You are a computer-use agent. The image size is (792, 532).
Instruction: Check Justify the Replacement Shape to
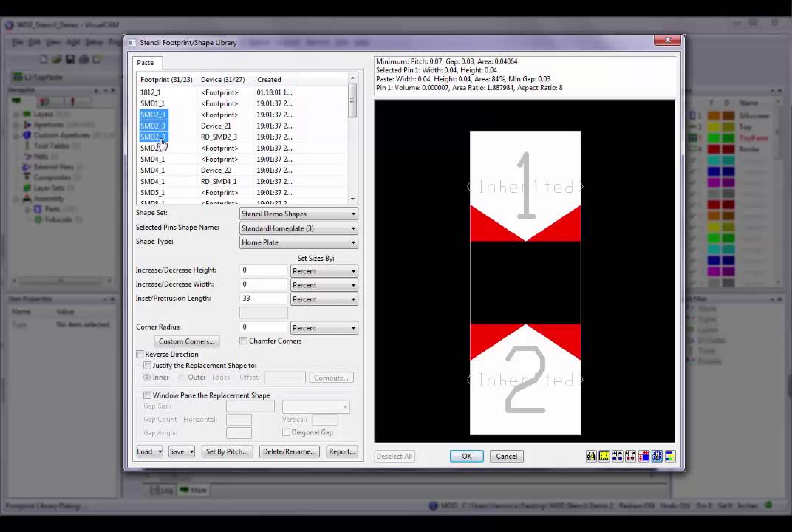148,365
